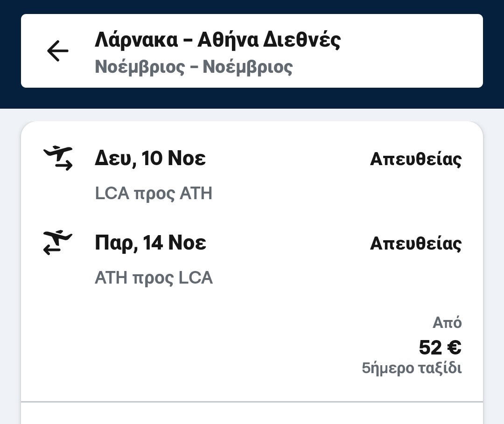This screenshot has height=424, width=504.
Task: Select the Παρ, 14 Νοε return date
Action: click(x=150, y=243)
